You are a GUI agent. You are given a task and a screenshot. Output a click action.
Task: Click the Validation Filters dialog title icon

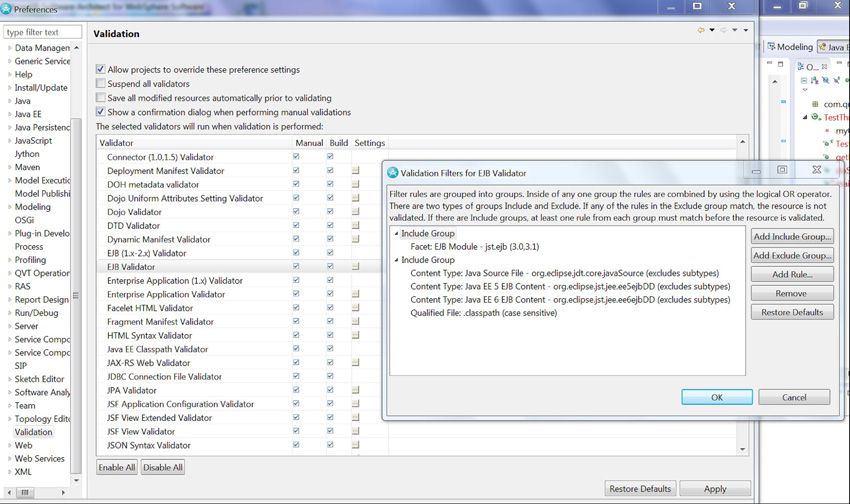[392, 173]
